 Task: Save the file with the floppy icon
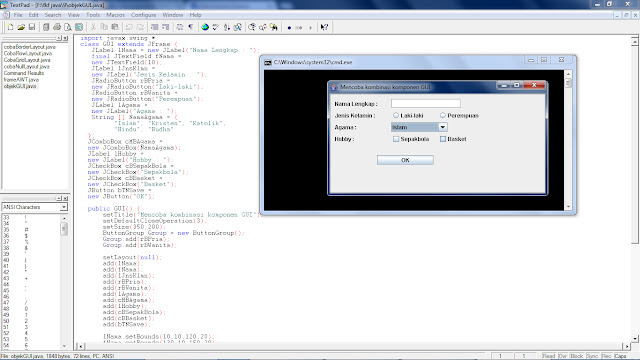point(32,27)
